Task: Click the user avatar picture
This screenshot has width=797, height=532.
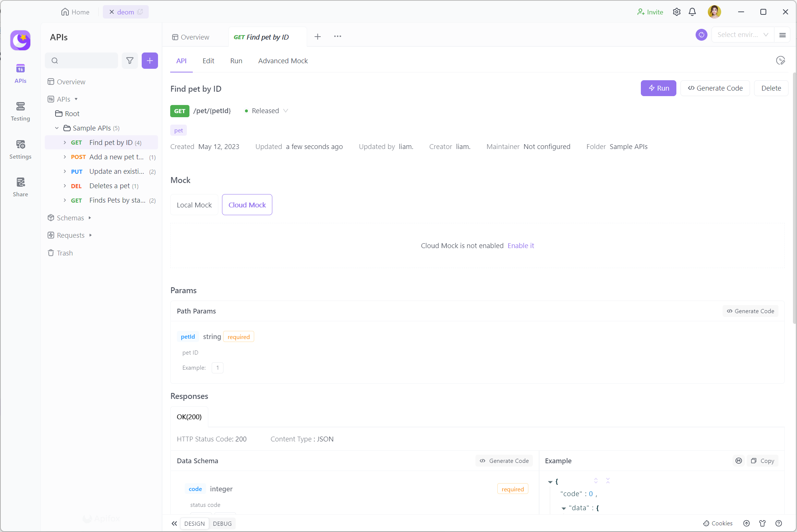Action: [714, 12]
